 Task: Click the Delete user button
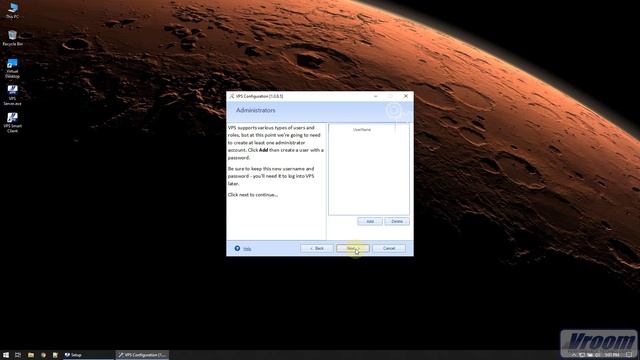tap(397, 221)
